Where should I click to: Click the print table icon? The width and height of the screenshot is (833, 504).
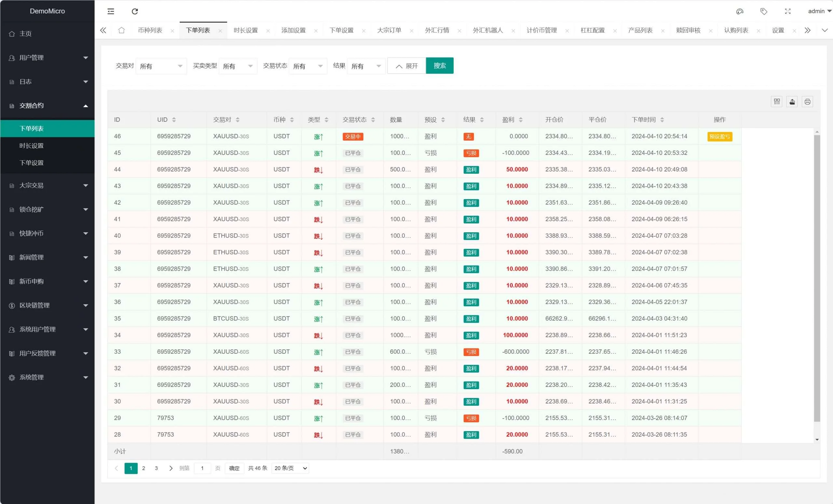pos(807,102)
